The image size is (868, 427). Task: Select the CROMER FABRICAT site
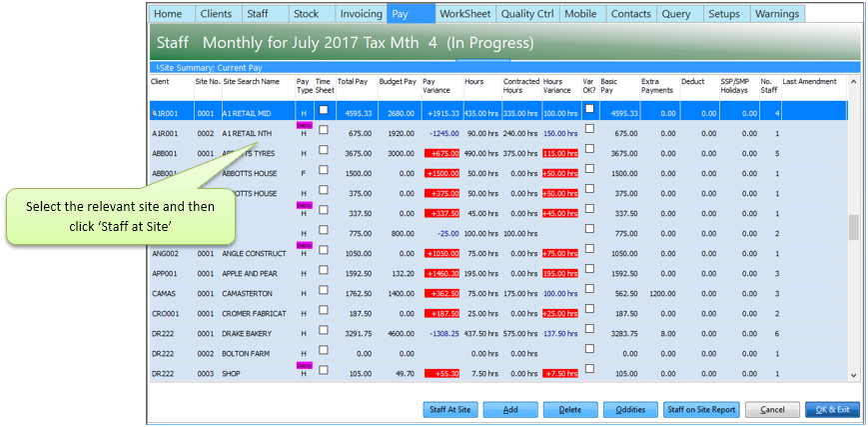pyautogui.click(x=498, y=313)
